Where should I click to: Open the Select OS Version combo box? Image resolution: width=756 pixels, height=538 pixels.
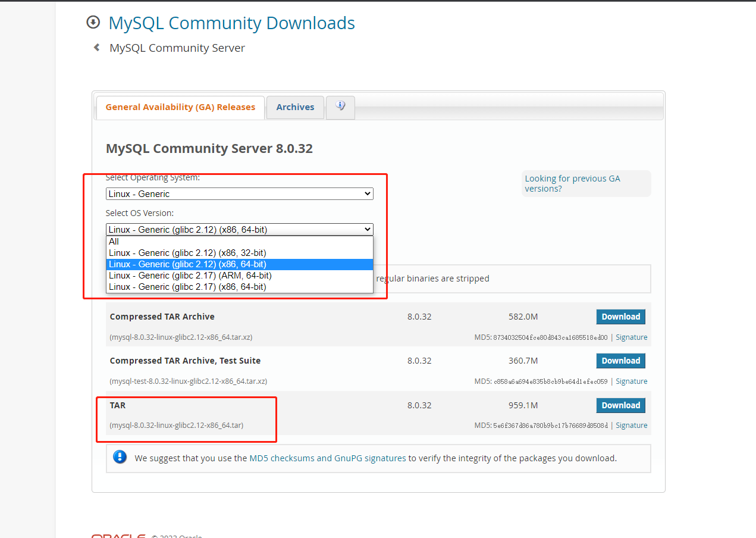tap(240, 229)
